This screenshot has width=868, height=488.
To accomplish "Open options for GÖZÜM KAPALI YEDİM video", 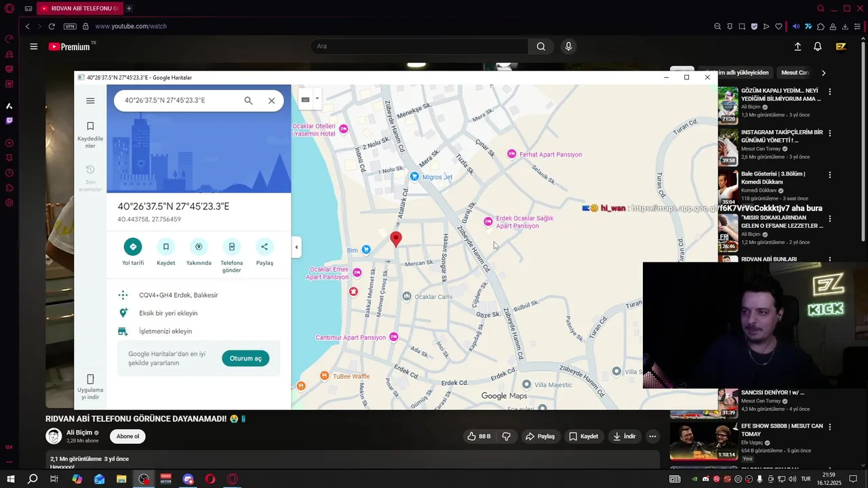I will pyautogui.click(x=829, y=91).
